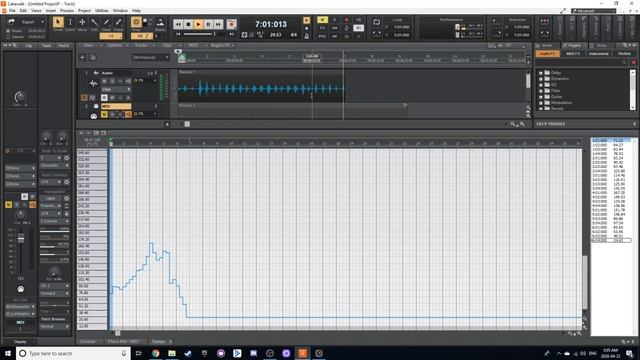Click the Export button

(x=28, y=22)
